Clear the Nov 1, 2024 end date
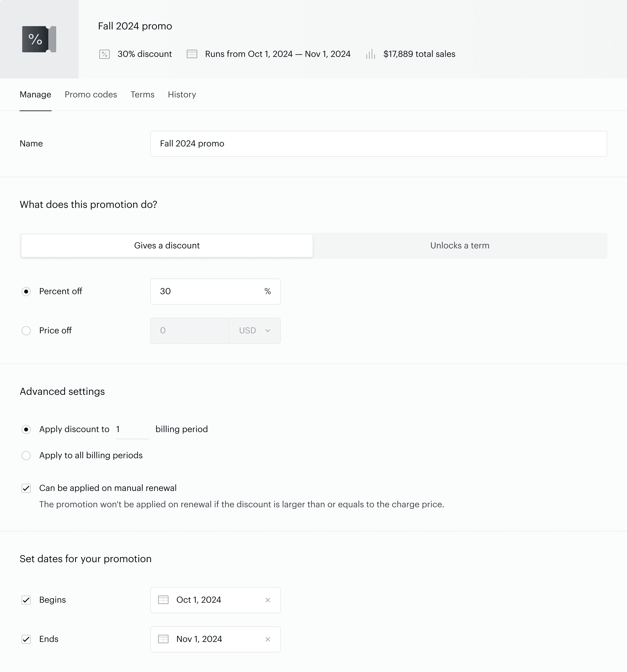The height and width of the screenshot is (672, 627). click(268, 639)
